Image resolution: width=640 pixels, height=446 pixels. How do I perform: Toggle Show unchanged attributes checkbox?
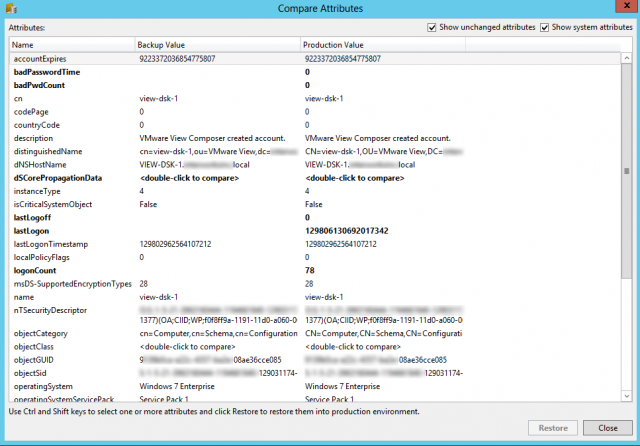pos(431,27)
